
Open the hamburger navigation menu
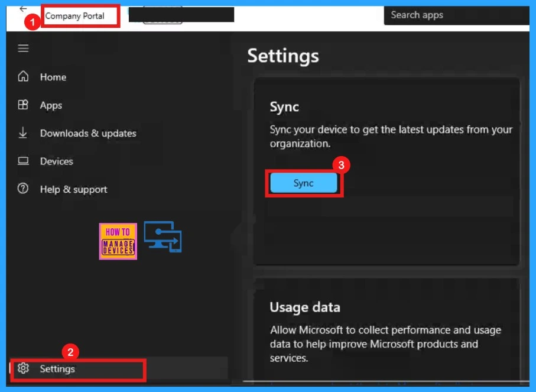tap(23, 48)
